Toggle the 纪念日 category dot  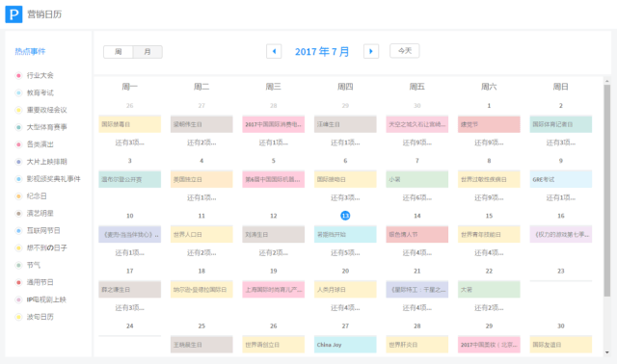pos(18,196)
